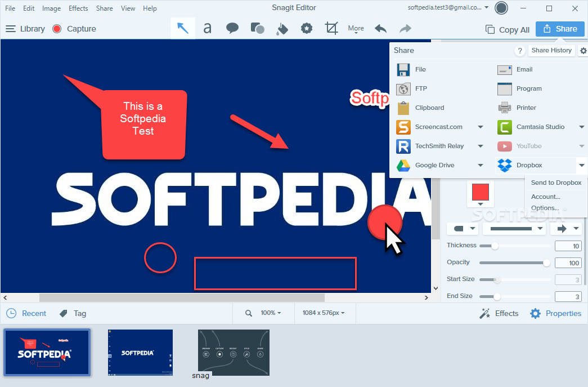Viewport: 588px width, 387px height.
Task: Open the red color swatch picker
Action: coord(481,194)
